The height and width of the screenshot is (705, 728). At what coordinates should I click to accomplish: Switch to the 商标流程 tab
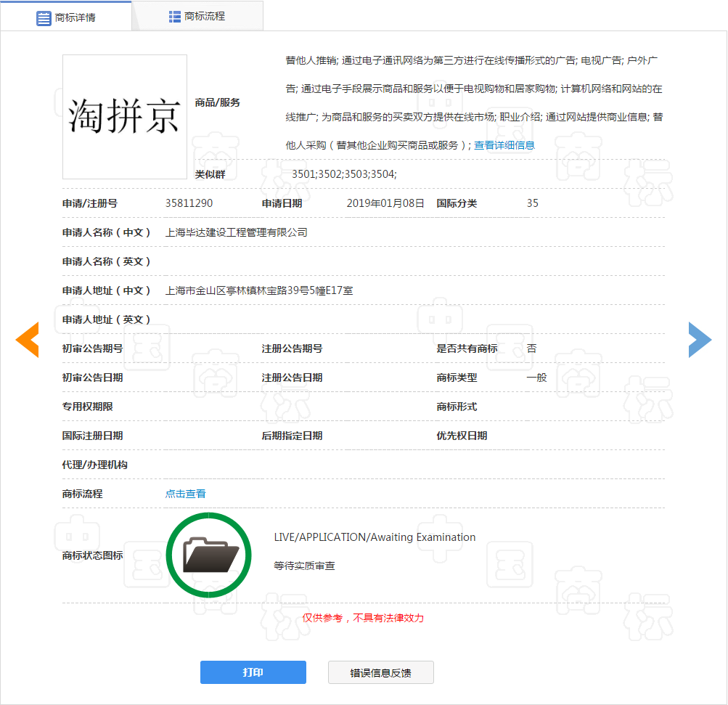197,17
